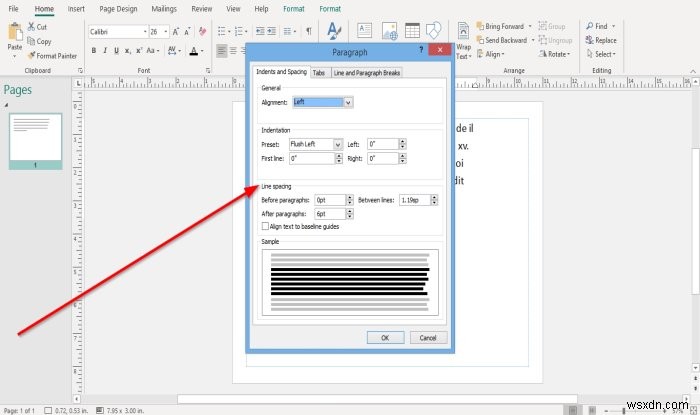Open Clipboard group dialog launcher
700x415 pixels.
[x=80, y=71]
